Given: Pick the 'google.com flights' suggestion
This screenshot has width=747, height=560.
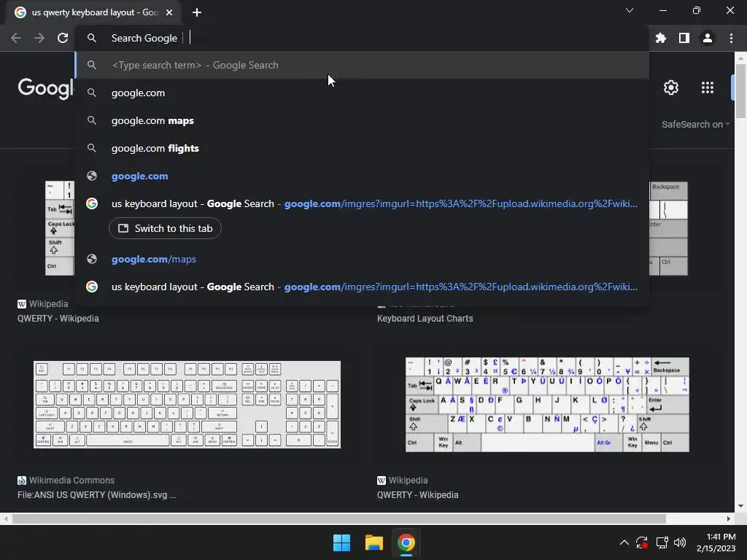Looking at the screenshot, I should click(362, 148).
